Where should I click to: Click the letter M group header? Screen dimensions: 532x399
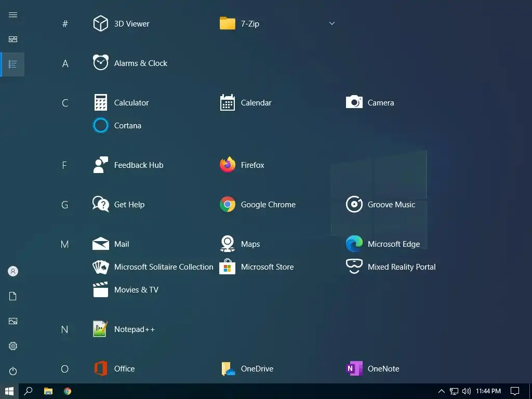(64, 244)
